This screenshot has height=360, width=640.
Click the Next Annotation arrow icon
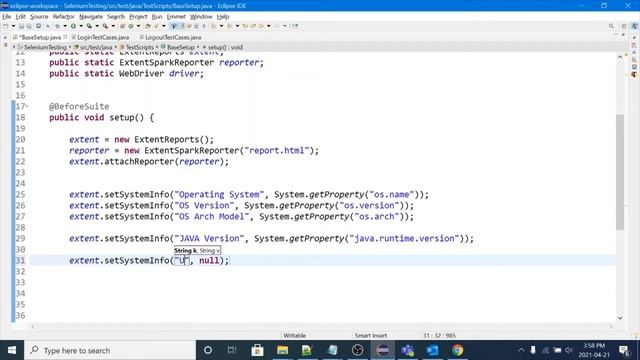[x=214, y=26]
